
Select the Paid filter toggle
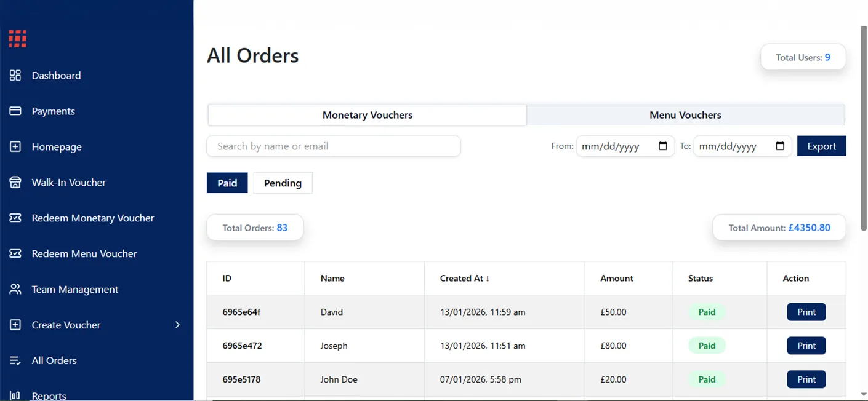pos(227,183)
